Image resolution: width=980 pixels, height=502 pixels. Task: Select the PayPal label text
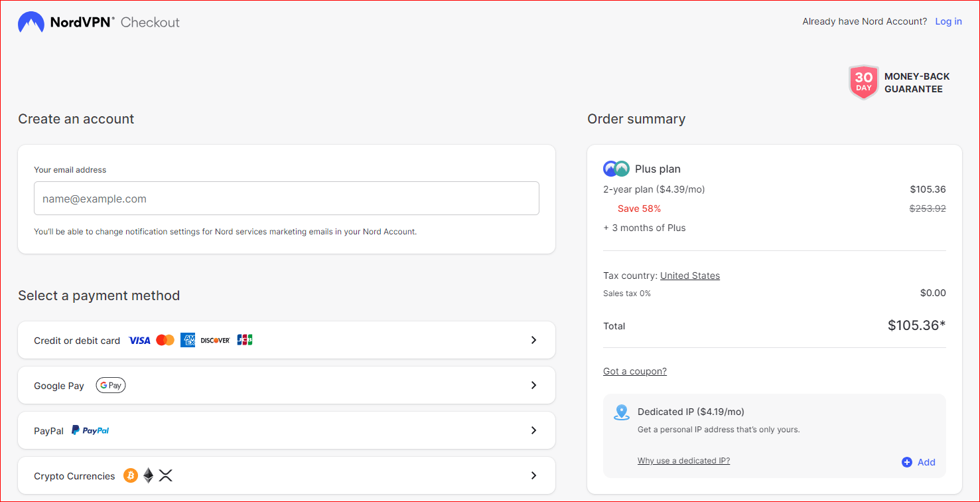tap(48, 431)
